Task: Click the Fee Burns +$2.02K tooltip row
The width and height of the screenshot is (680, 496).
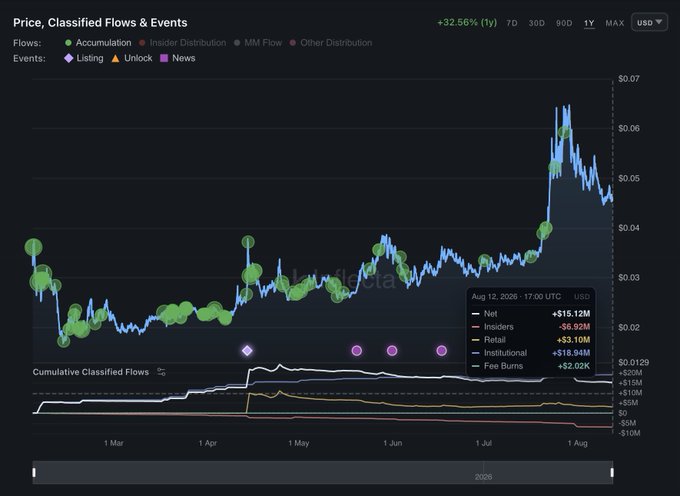Action: [x=531, y=366]
